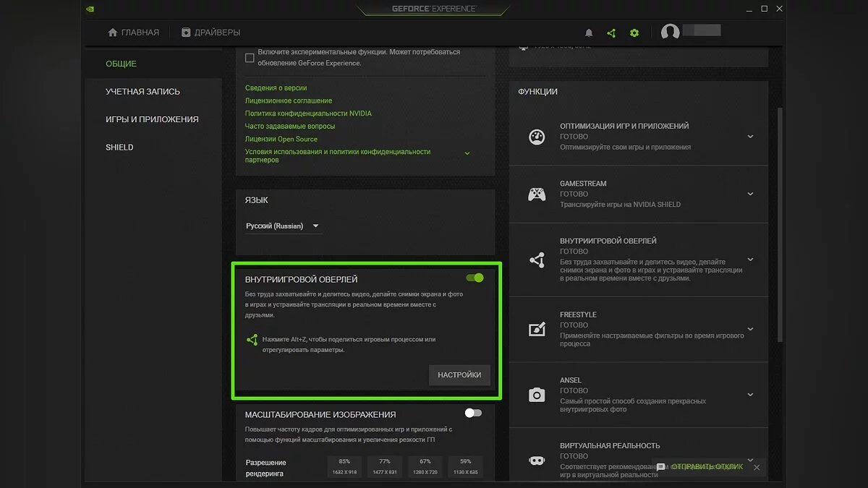Open the Русский (Russian) language dropdown
Image resolution: width=868 pixels, height=488 pixels.
[283, 226]
